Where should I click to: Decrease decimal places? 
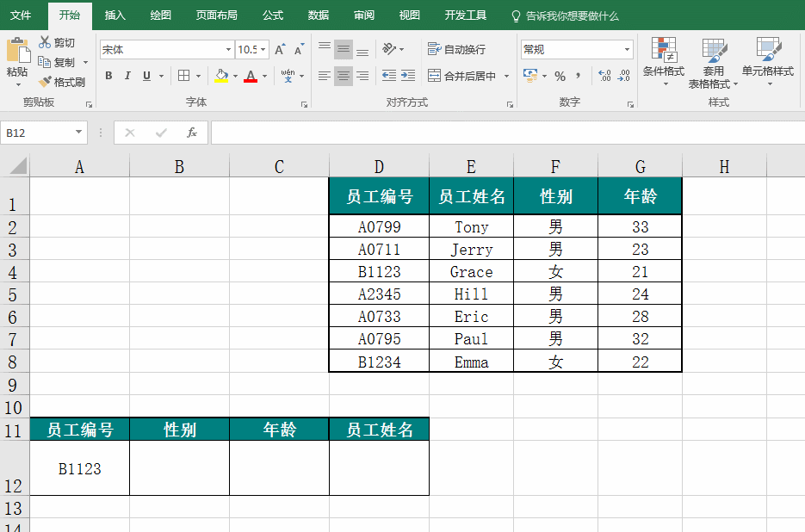(x=624, y=76)
